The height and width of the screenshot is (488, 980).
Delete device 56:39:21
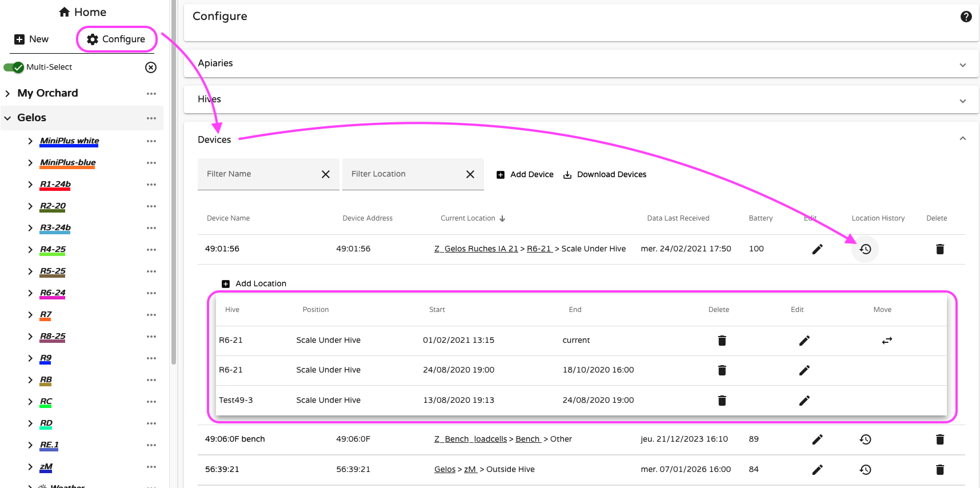point(939,470)
